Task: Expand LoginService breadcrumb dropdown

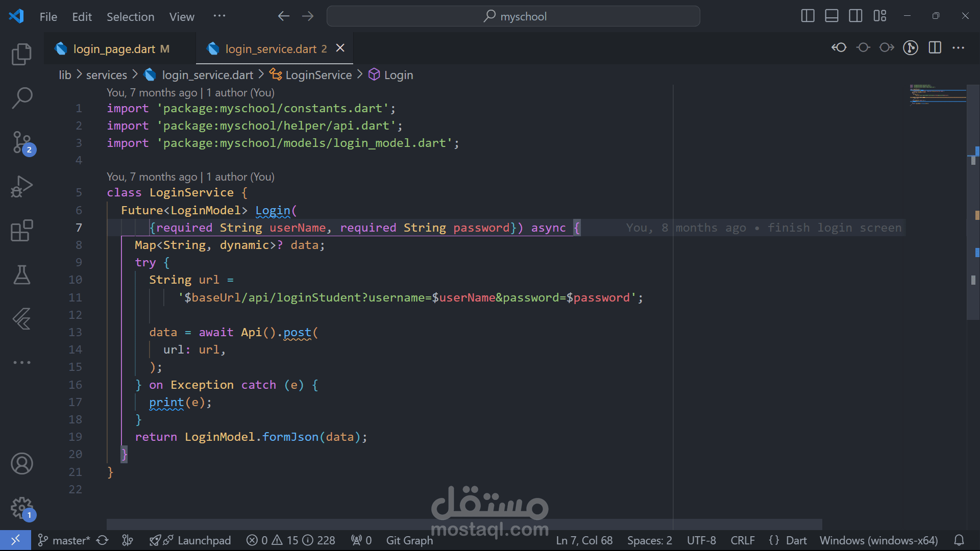Action: (318, 75)
